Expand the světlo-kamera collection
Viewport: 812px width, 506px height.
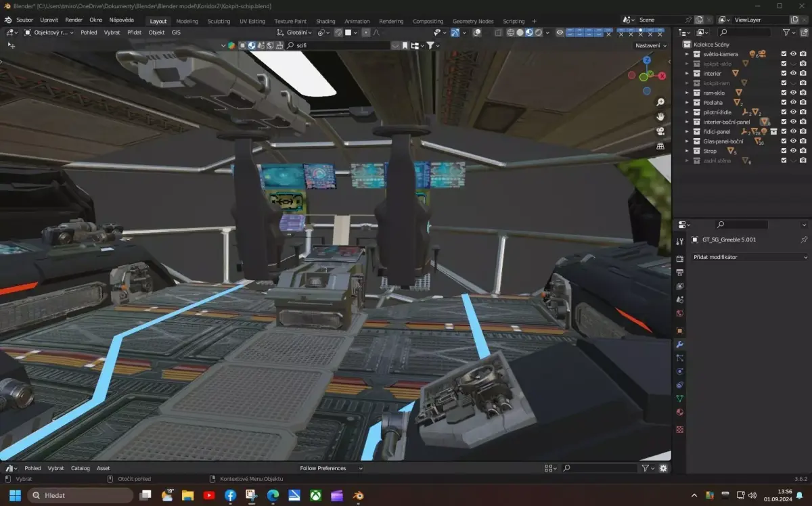[687, 53]
